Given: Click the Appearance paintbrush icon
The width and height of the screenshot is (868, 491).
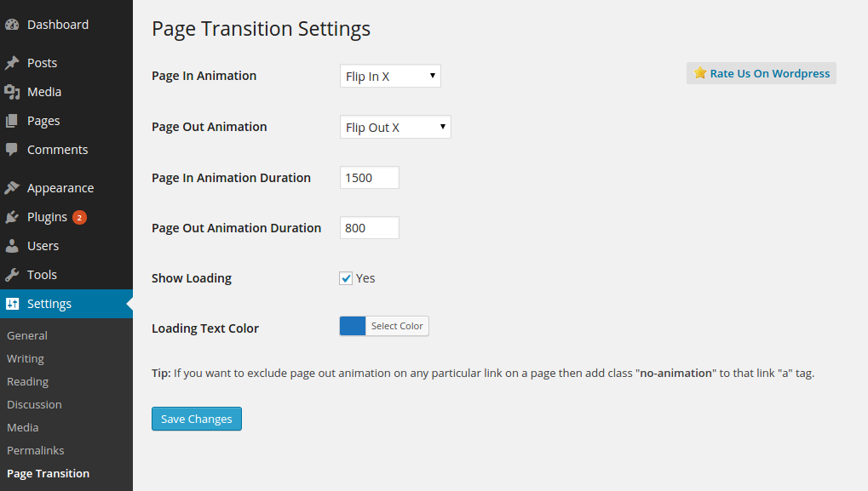Looking at the screenshot, I should pos(12,188).
